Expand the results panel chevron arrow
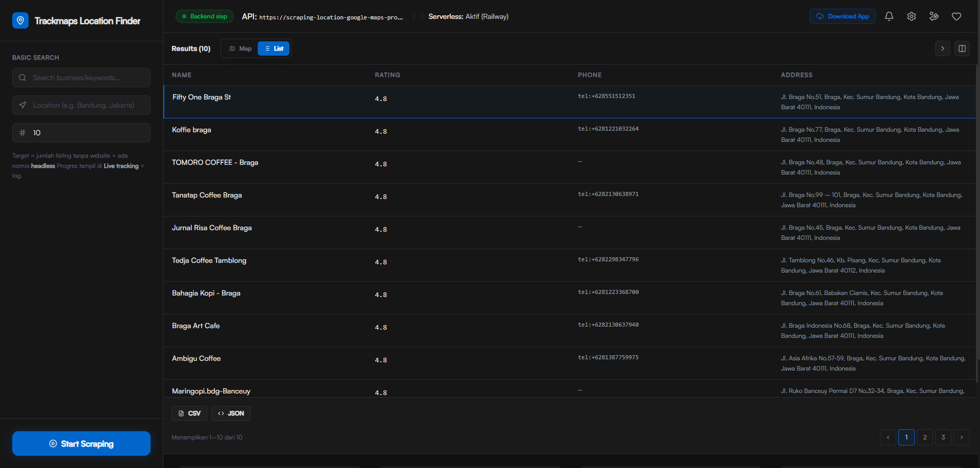Screen dimensions: 980x468 pos(943,48)
